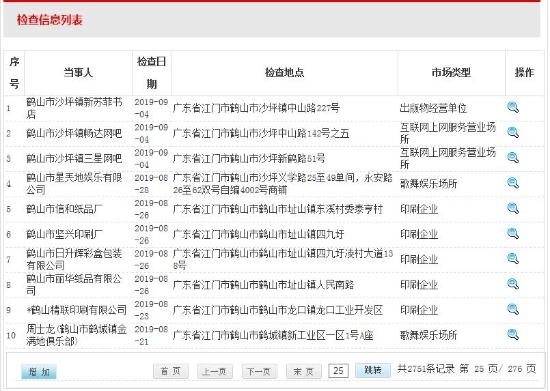The image size is (550, 391).
Task: Click magnifier for 鹤山市坚兴印刷厂 row
Action: [x=513, y=234]
